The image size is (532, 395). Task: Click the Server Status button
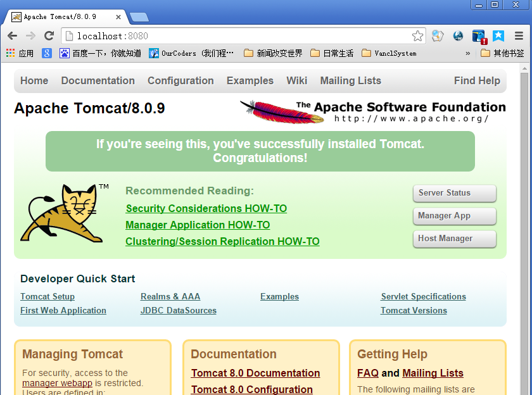click(455, 193)
